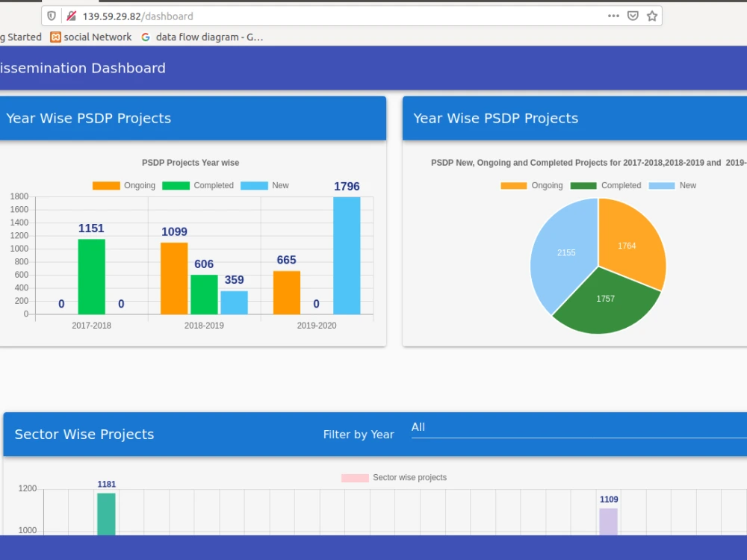Click pink Sector wise projects swatch
The image size is (747, 560).
(x=355, y=478)
